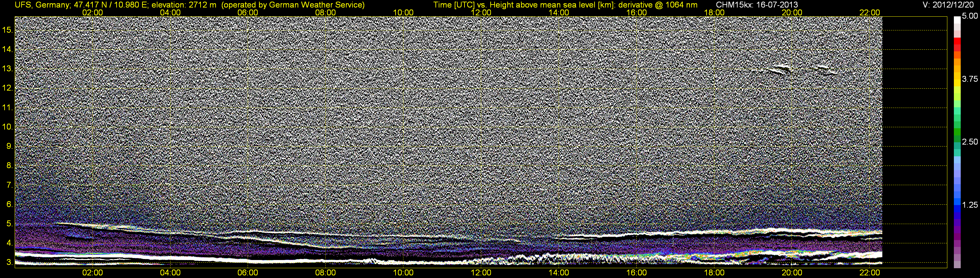Viewport: 980px width, 278px height.
Task: Click the '10:00' label on the top time axis
Action: click(x=403, y=12)
